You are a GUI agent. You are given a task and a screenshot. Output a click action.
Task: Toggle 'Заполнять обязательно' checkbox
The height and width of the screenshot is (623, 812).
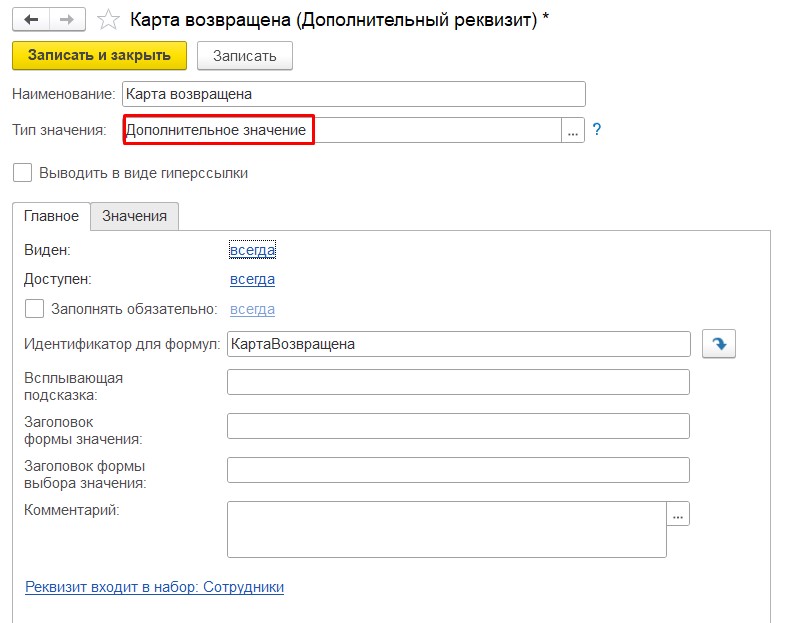click(35, 309)
